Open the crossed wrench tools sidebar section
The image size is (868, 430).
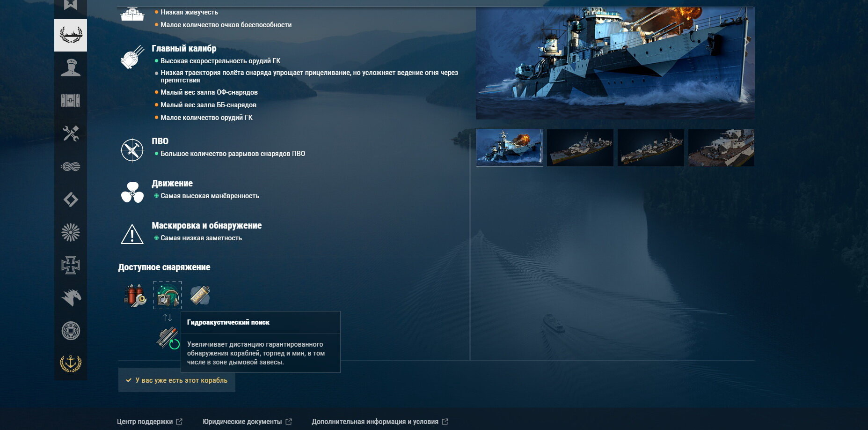pyautogui.click(x=71, y=133)
